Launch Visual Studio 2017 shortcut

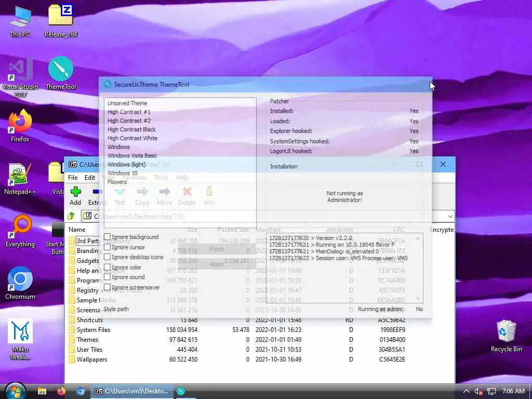pyautogui.click(x=20, y=77)
